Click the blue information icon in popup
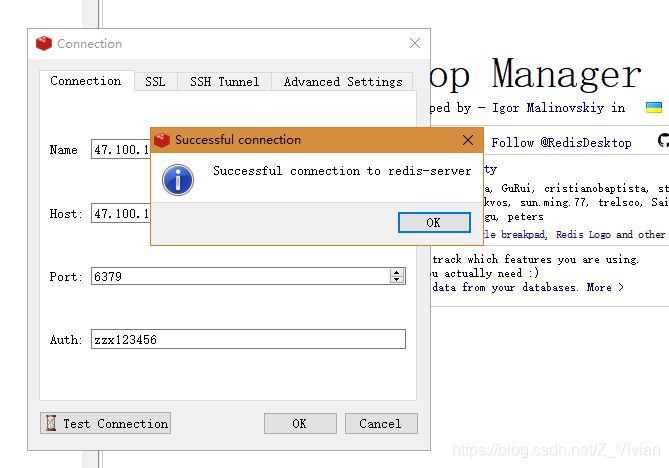This screenshot has width=669, height=468. pyautogui.click(x=178, y=180)
